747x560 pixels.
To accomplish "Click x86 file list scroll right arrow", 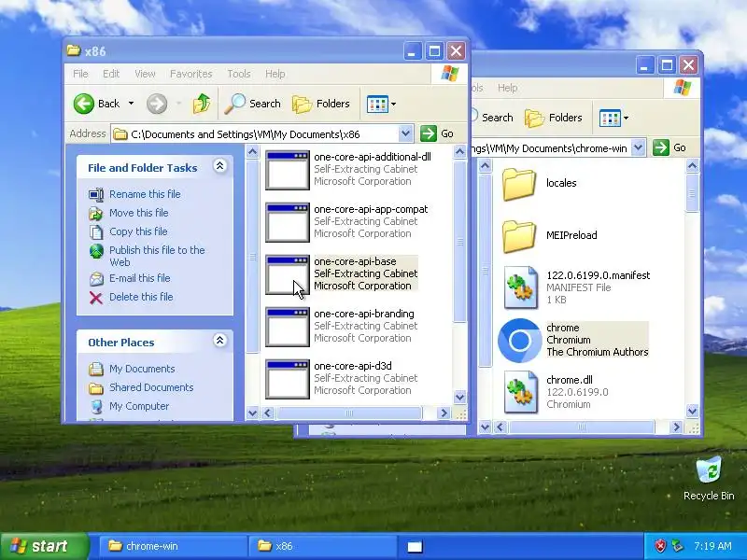I will [444, 413].
